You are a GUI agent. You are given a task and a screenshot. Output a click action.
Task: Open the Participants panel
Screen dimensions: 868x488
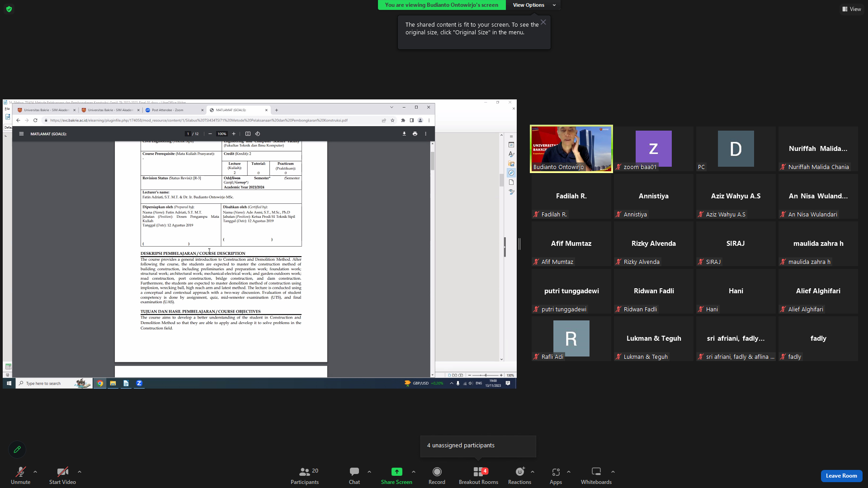click(x=305, y=475)
